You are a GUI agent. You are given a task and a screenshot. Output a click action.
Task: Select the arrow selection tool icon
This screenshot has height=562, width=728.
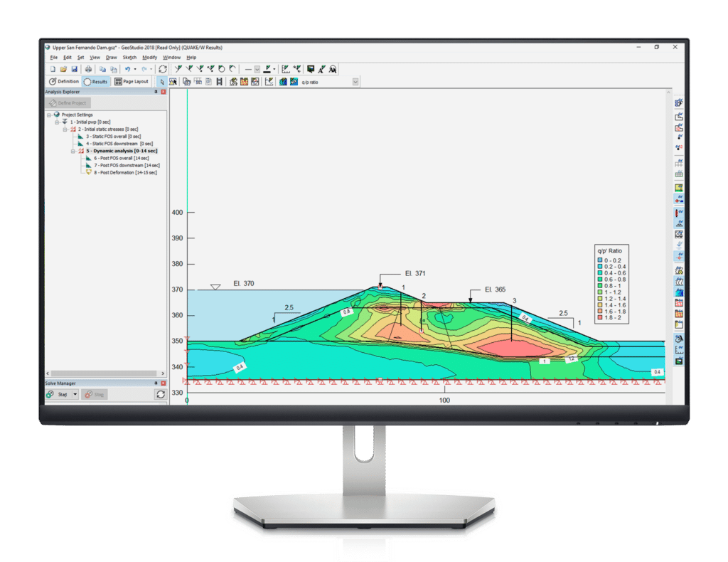pyautogui.click(x=163, y=81)
